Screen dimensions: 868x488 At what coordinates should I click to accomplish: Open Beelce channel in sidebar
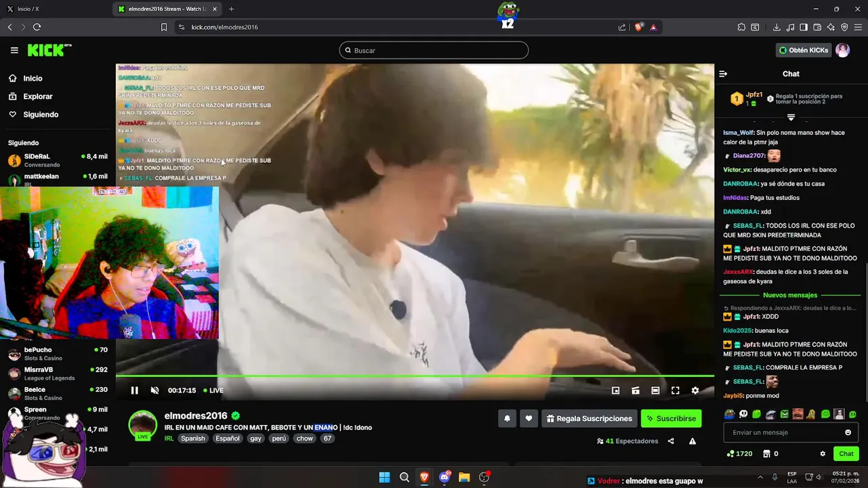click(x=58, y=393)
